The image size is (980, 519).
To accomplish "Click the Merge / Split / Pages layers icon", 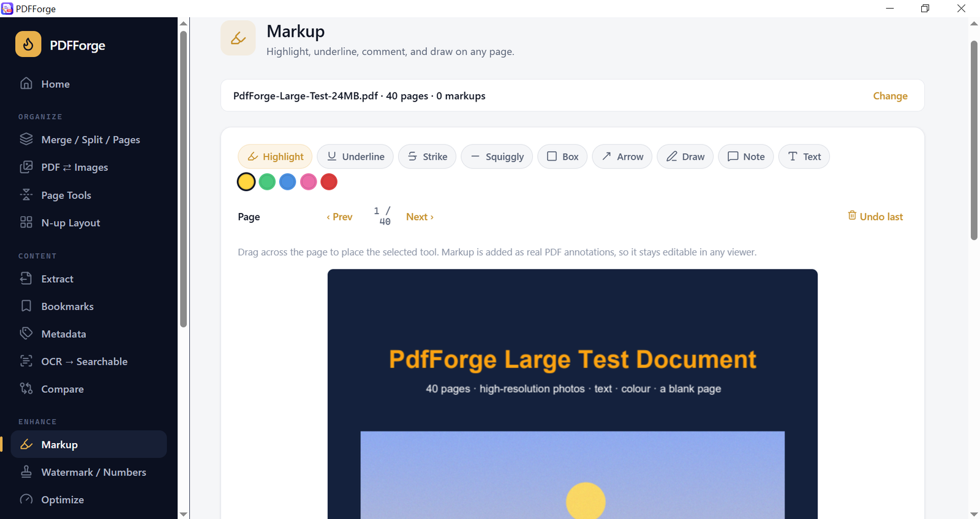I will click(26, 139).
